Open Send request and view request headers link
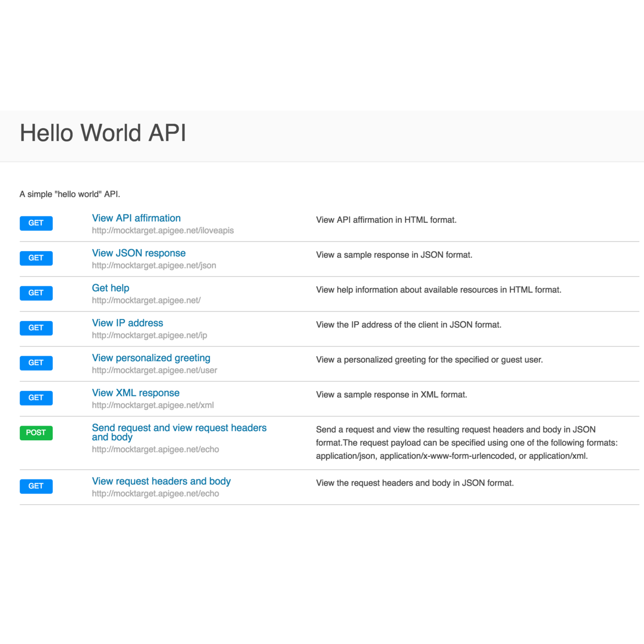 coord(179,428)
